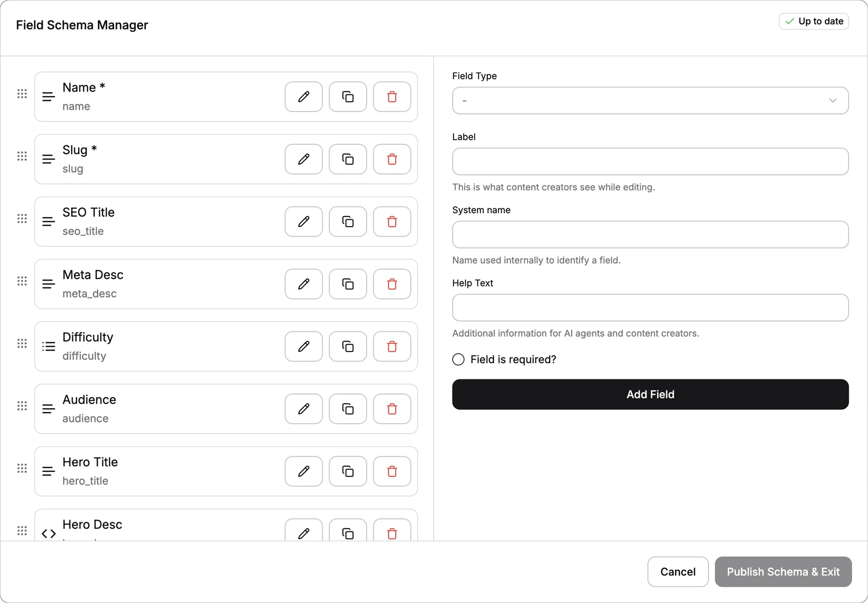The height and width of the screenshot is (603, 868).
Task: Click into the Help Text field
Action: [650, 308]
